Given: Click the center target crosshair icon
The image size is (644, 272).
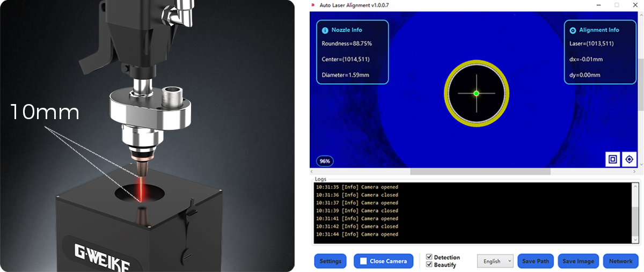Looking at the screenshot, I should pos(629,159).
